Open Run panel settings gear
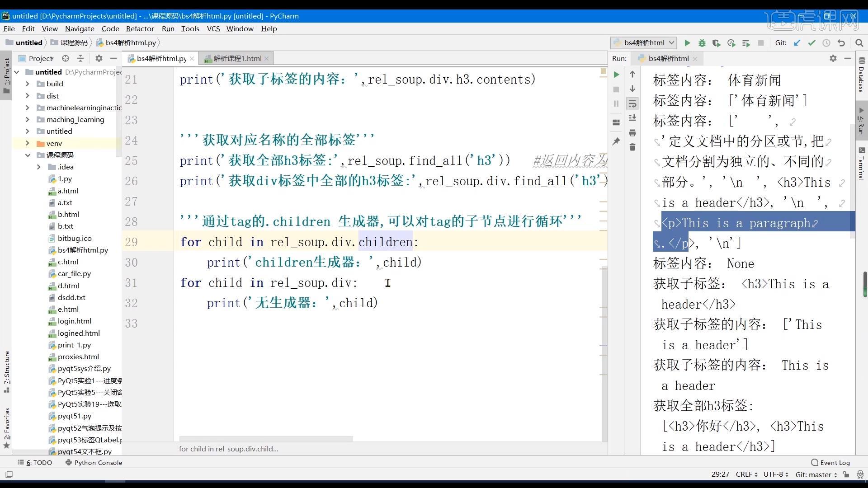This screenshot has width=868, height=488. pyautogui.click(x=833, y=58)
